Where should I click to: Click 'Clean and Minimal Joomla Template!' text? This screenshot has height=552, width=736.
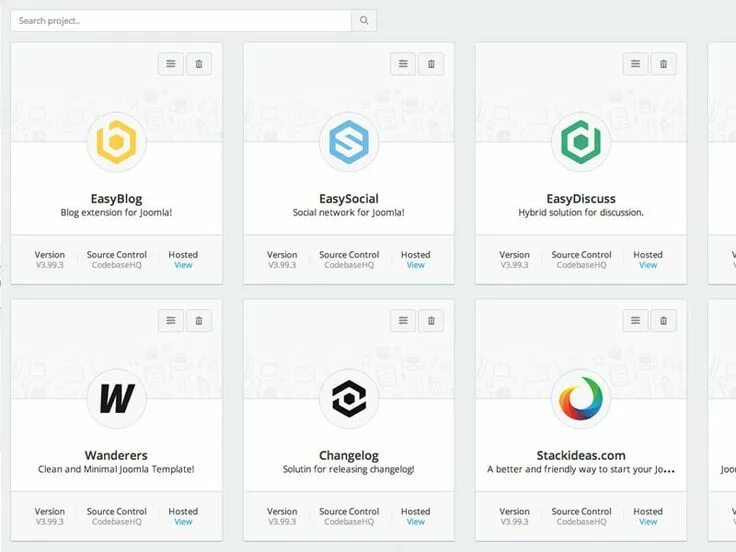[x=116, y=469]
